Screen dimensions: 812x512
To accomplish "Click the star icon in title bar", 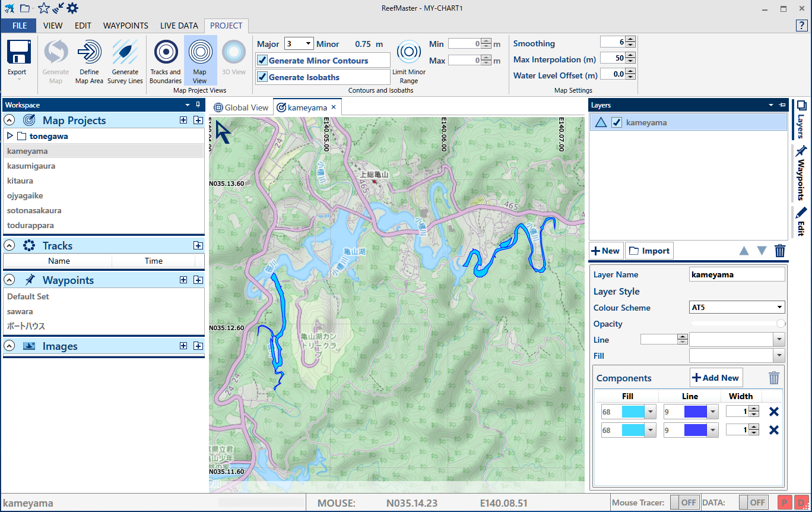I will (x=43, y=8).
